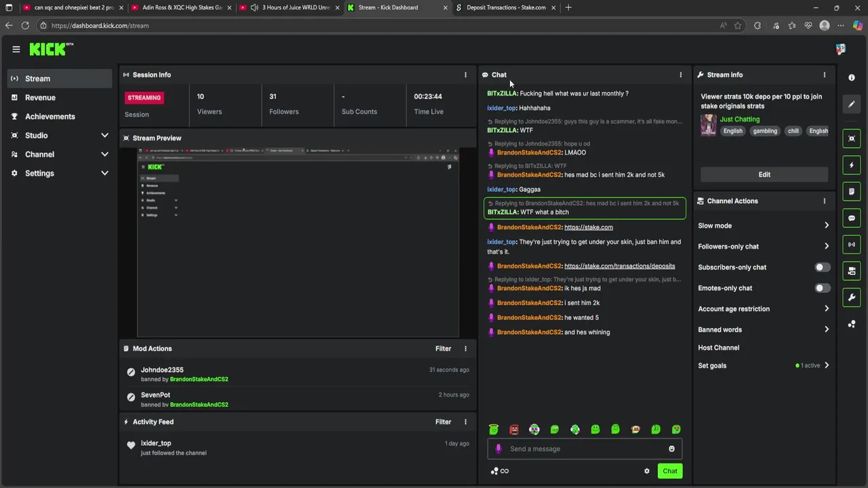Screen dimensions: 868x488
Task: Add page to browser favorites star
Action: point(738,26)
